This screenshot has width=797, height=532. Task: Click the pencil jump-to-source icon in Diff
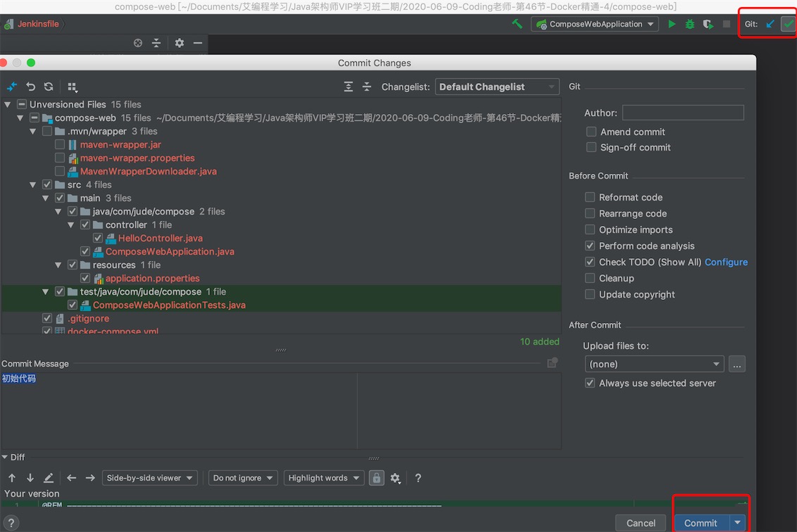(49, 478)
